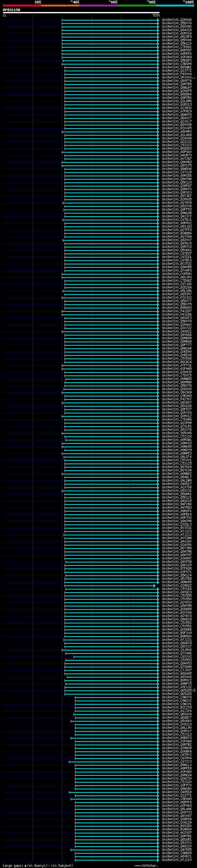Select hit UniRef100_A3C132
The image size is (197, 868).
(177, 687)
